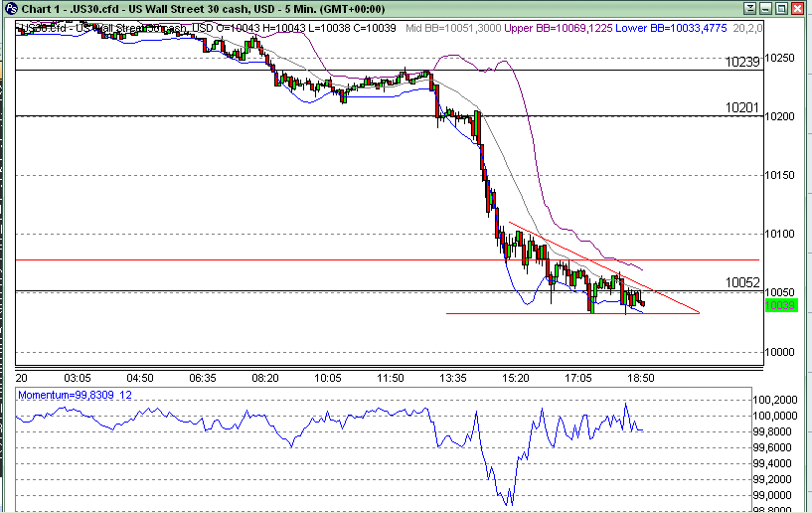Click the 15:20 time axis label

tap(515, 378)
